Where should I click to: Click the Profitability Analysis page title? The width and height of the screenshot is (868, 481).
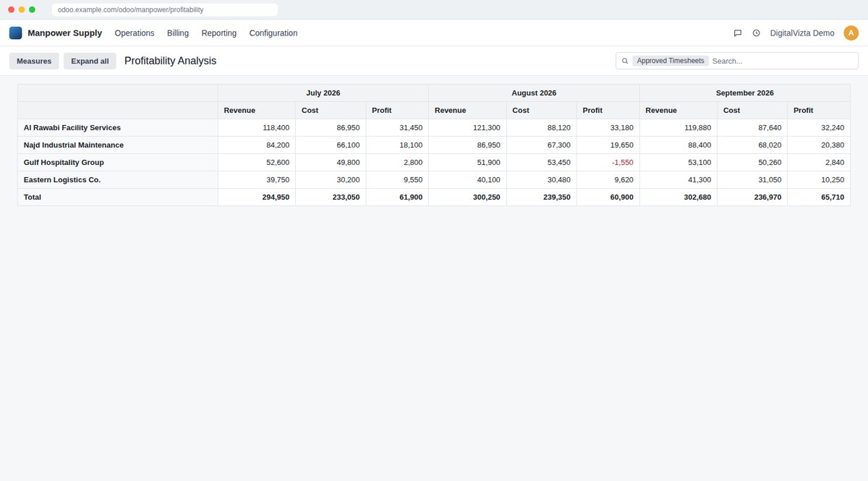[170, 61]
